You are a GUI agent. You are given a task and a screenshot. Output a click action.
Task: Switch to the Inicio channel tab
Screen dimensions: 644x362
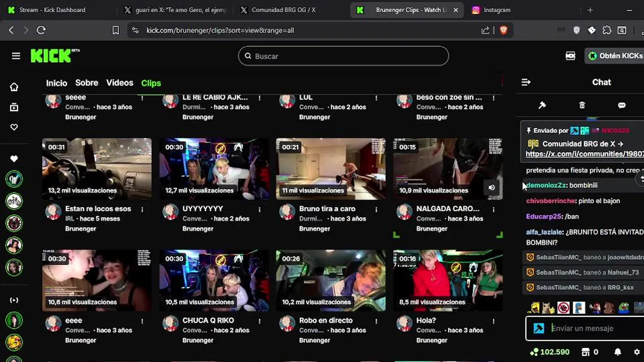pyautogui.click(x=56, y=83)
